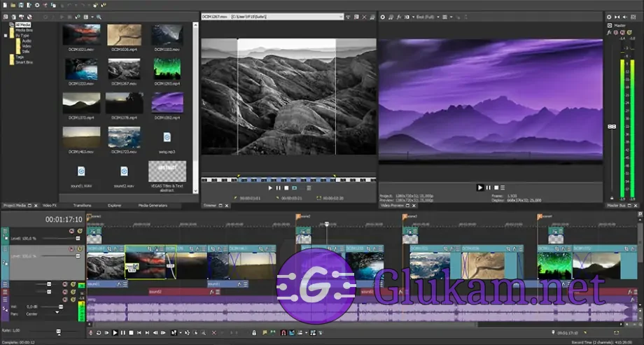Switch to the Video FX tab

coord(49,206)
